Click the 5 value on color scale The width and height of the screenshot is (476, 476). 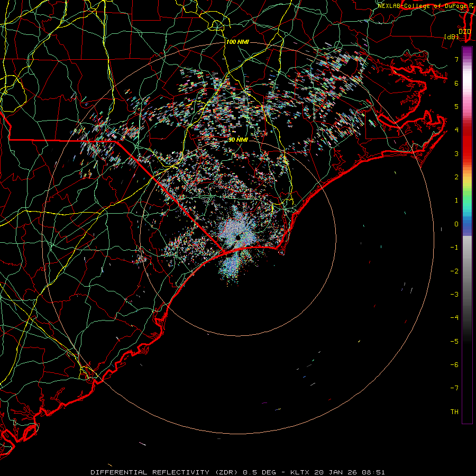pos(456,106)
